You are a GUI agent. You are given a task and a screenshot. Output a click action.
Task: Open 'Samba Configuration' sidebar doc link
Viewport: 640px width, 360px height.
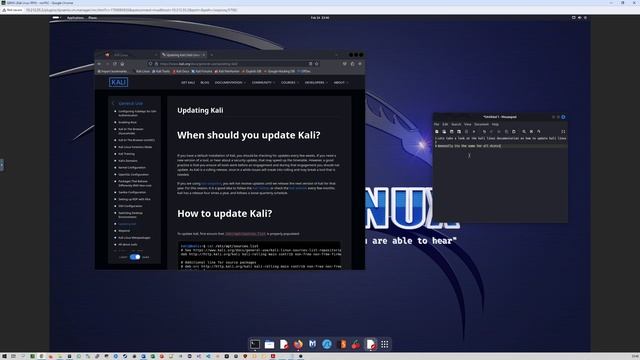pyautogui.click(x=132, y=192)
